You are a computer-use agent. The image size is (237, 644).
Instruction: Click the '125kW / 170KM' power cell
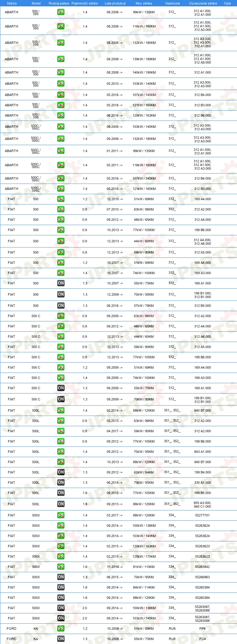point(144,556)
